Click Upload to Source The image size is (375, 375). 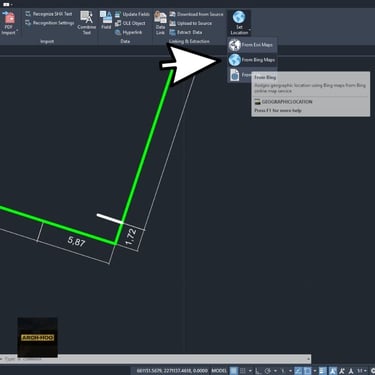pos(191,23)
